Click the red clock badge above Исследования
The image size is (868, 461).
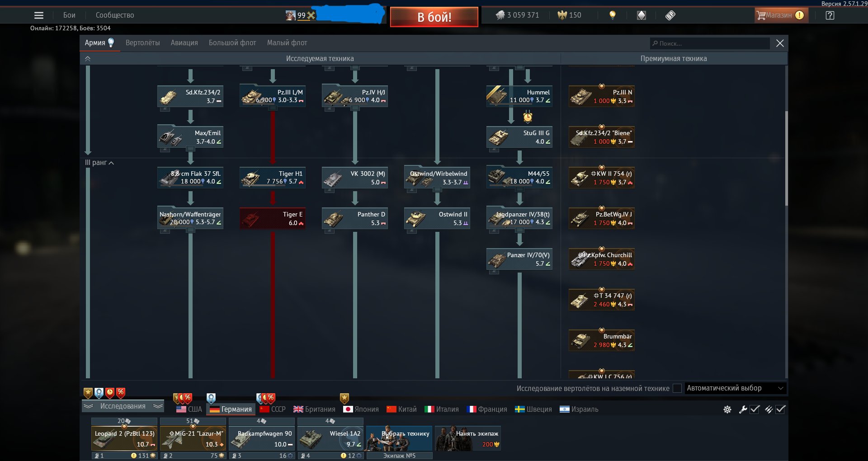[x=110, y=393]
